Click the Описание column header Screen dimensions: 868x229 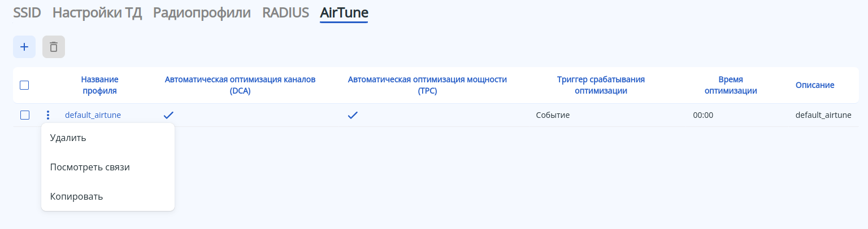click(814, 85)
